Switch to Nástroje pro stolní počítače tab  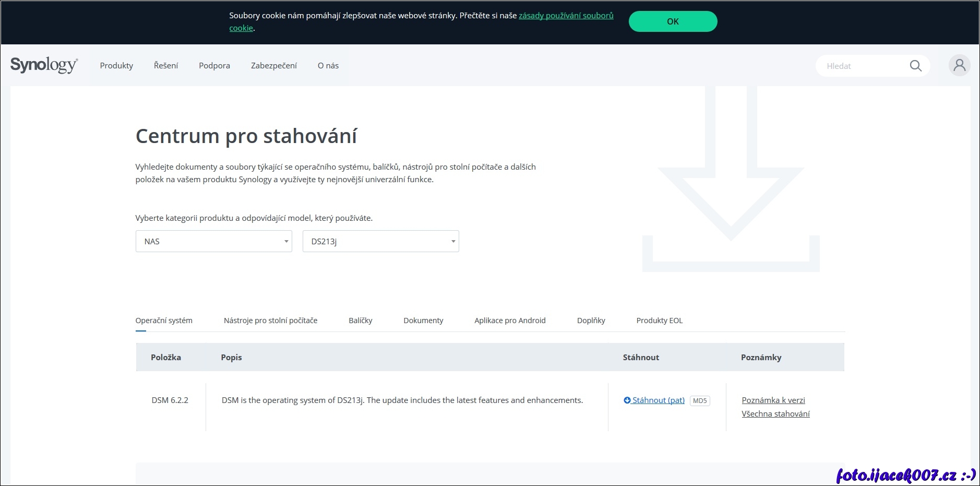pos(270,321)
